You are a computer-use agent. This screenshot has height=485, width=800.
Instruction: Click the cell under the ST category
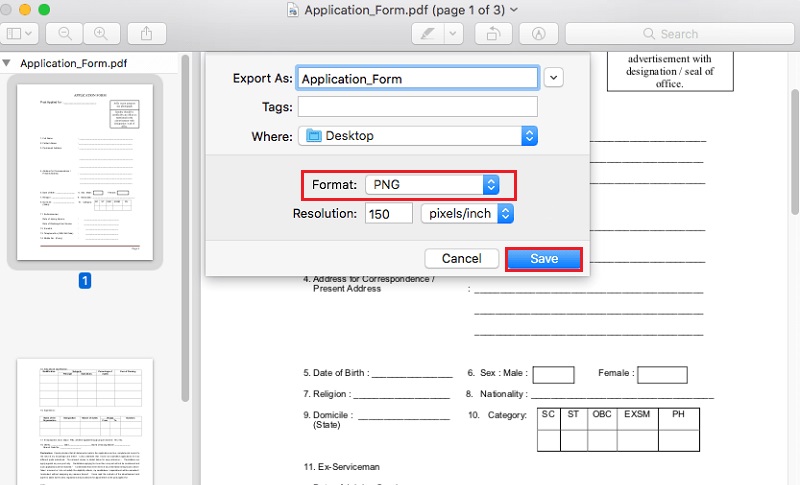click(573, 441)
